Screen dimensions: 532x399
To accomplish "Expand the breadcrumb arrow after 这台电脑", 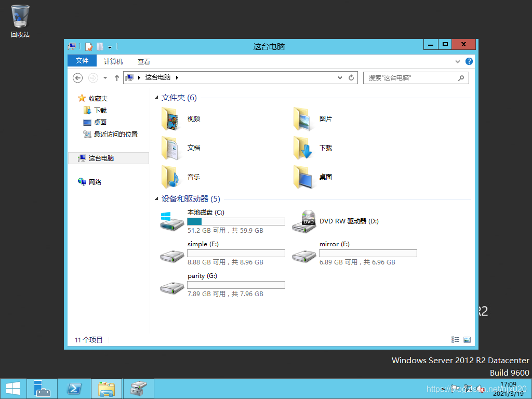I will pyautogui.click(x=177, y=78).
